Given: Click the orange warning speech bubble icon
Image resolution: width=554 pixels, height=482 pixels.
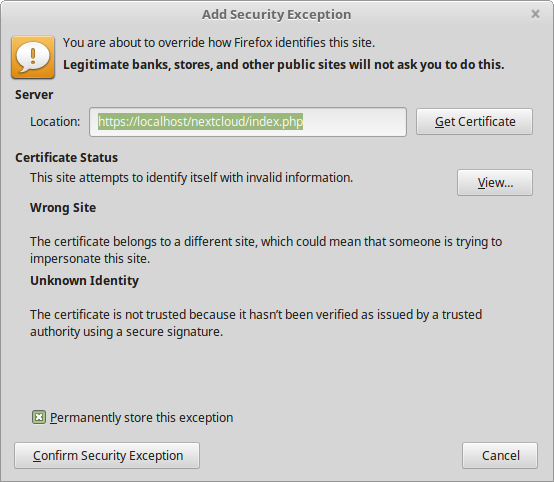Looking at the screenshot, I should 33,57.
